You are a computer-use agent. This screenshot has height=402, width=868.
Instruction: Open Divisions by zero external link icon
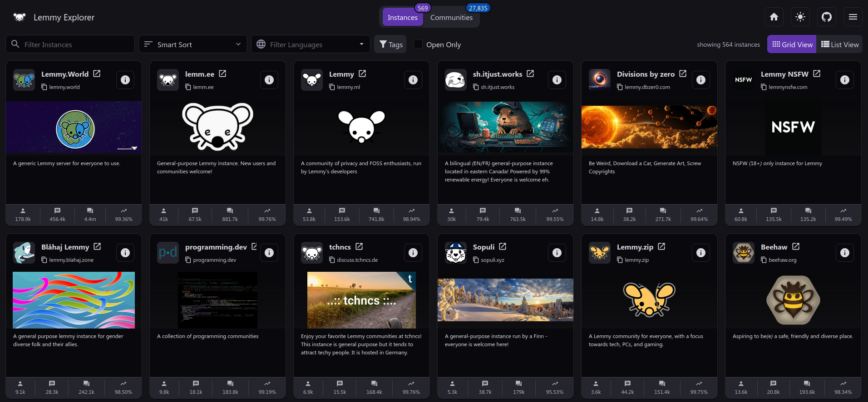pyautogui.click(x=683, y=74)
